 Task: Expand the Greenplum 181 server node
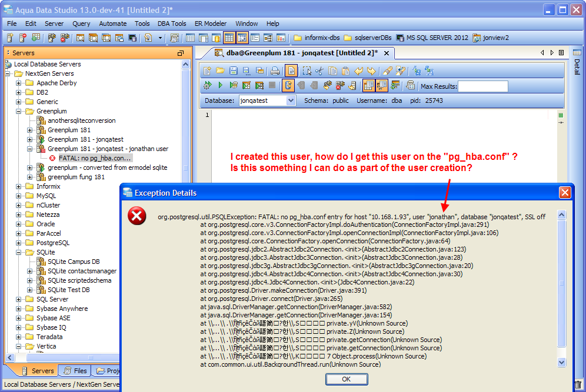[30, 130]
